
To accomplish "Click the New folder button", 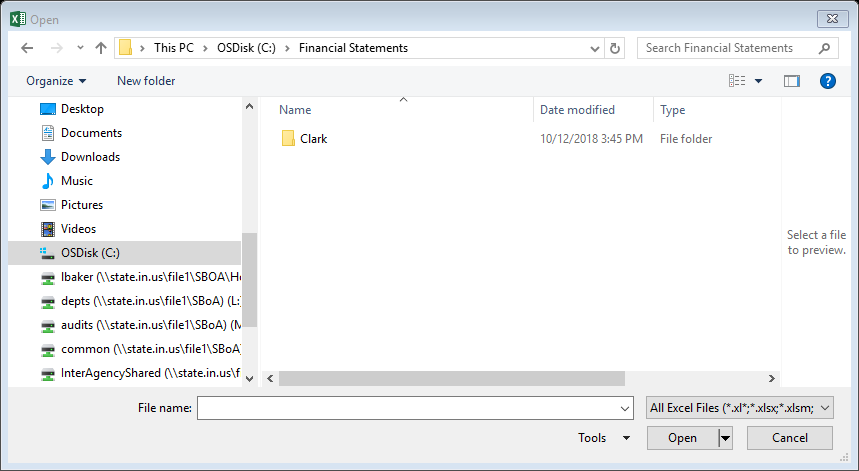I will click(146, 81).
